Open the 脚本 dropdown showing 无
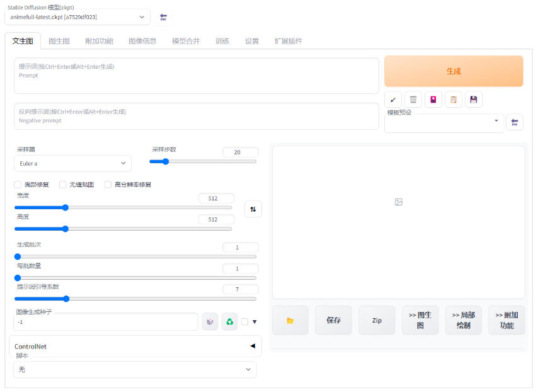The image size is (538, 392). click(x=135, y=369)
